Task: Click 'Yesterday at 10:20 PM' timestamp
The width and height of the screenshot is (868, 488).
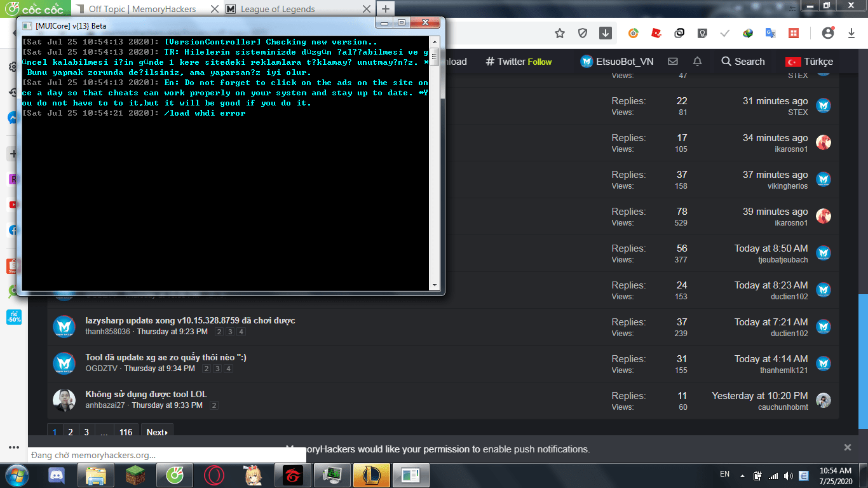Action: click(760, 396)
